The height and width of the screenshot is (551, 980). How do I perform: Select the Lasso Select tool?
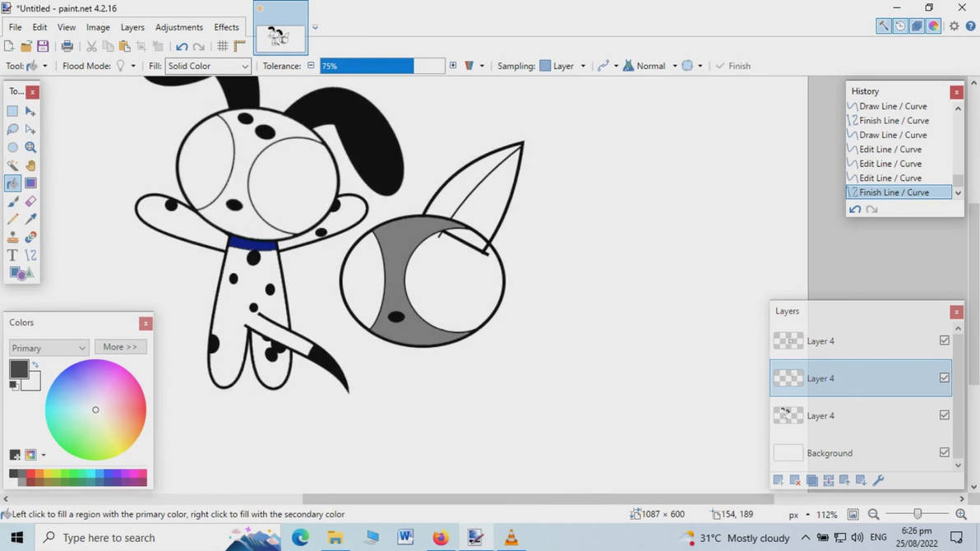pos(12,129)
